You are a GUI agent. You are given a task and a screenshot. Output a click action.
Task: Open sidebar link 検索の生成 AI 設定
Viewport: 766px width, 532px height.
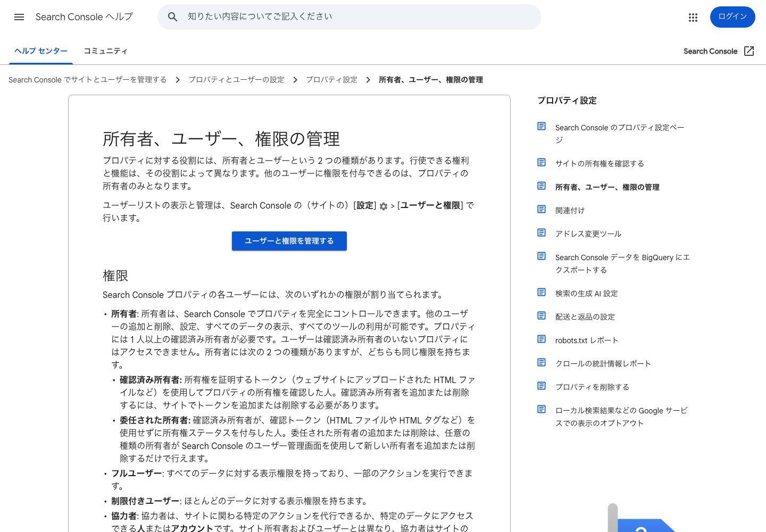(x=586, y=294)
